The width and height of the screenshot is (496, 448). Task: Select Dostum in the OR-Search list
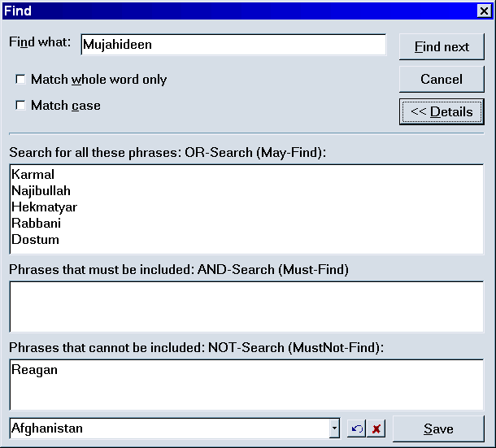[x=35, y=240]
